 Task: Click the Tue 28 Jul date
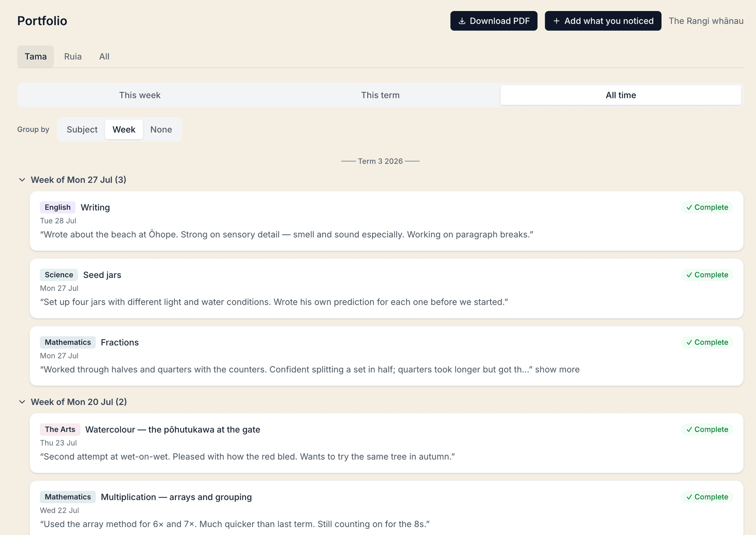(x=58, y=221)
